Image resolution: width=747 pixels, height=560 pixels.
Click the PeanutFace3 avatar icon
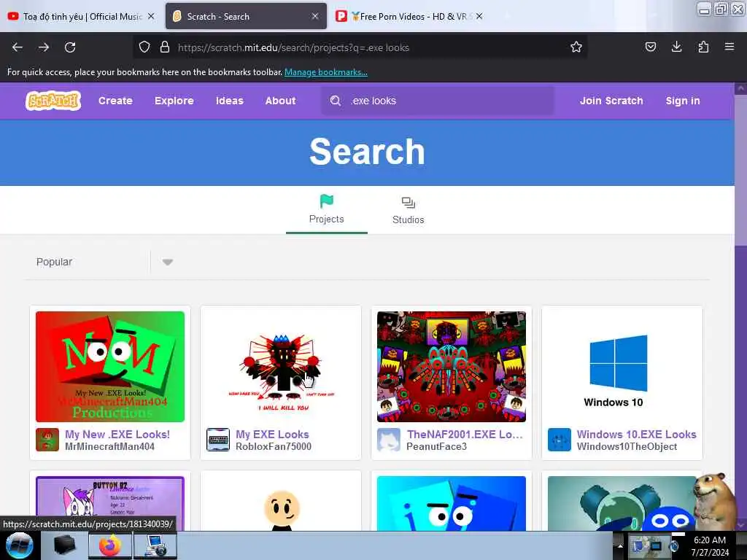389,440
